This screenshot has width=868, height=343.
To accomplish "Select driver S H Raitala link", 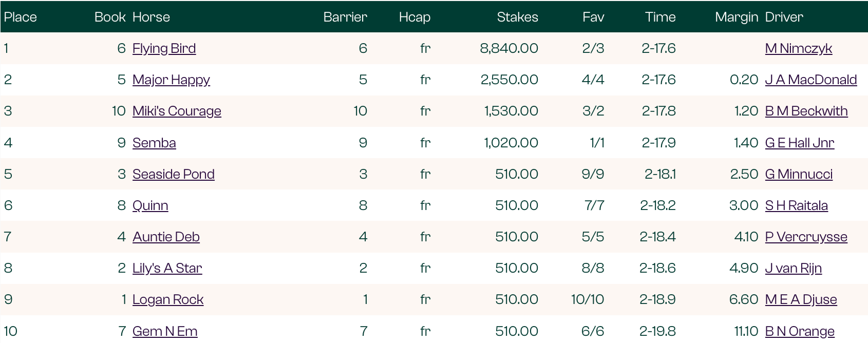I will pos(796,205).
